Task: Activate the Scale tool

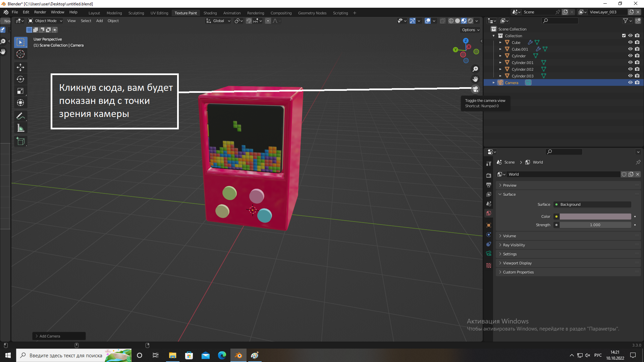Action: pyautogui.click(x=20, y=91)
